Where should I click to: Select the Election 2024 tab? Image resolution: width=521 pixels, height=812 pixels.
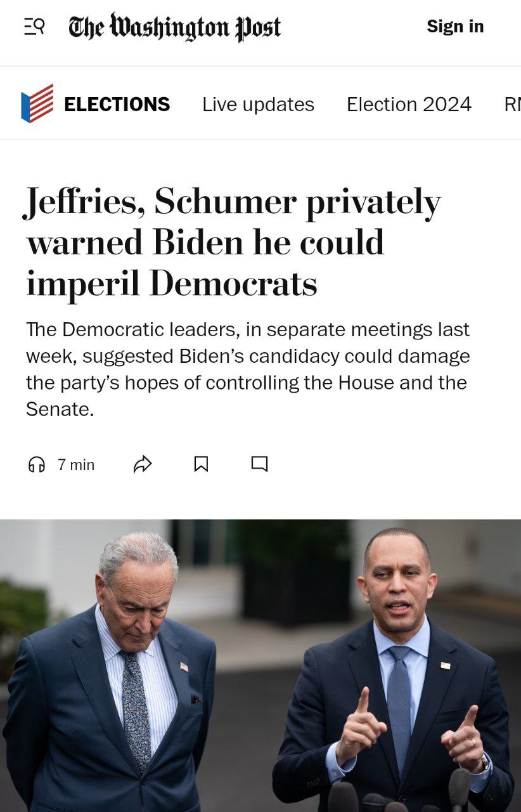(x=409, y=104)
